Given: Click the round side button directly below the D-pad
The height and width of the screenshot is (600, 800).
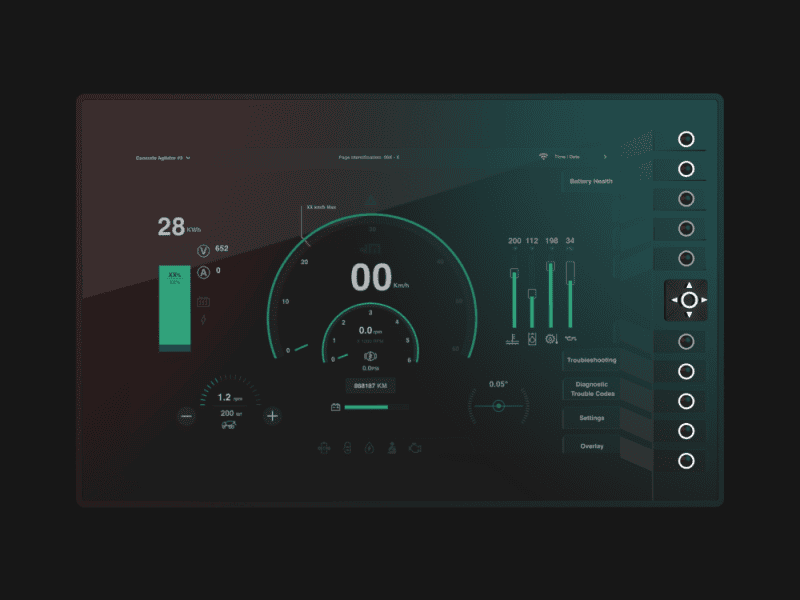Looking at the screenshot, I should point(686,341).
